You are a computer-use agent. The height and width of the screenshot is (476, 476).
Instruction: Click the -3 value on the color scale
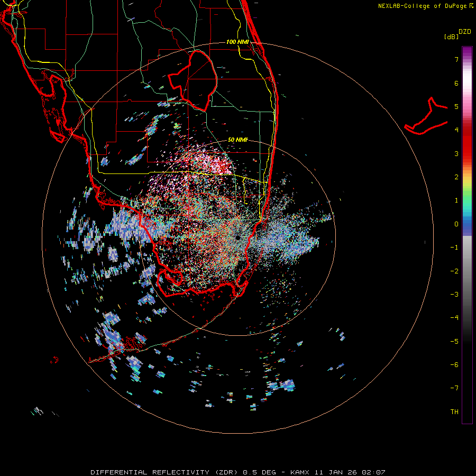tap(454, 295)
